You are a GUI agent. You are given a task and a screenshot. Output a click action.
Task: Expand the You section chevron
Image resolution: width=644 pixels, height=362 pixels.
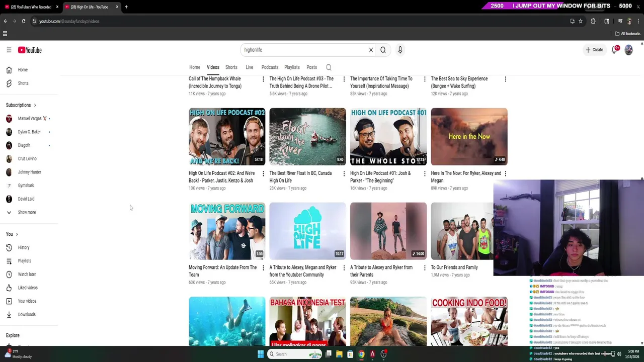pyautogui.click(x=17, y=234)
